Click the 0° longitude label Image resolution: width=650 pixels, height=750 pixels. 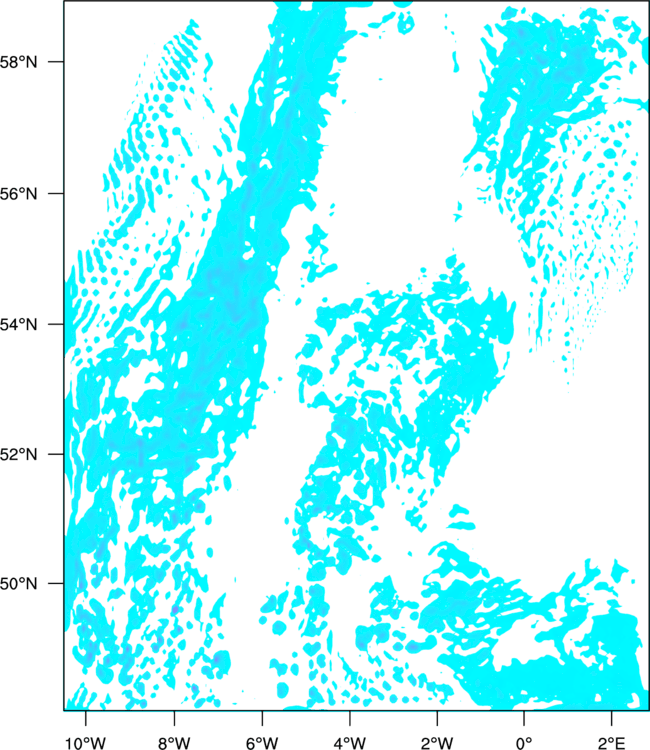[x=524, y=740]
